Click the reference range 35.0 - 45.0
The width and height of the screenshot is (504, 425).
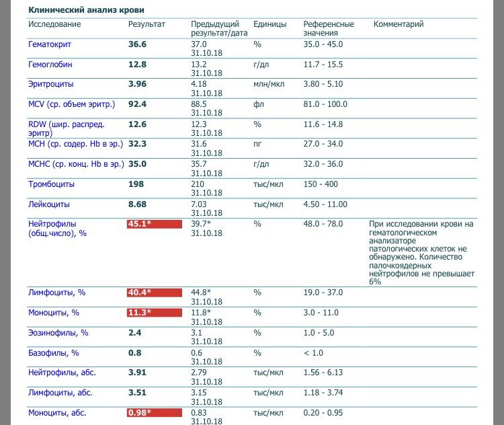click(x=323, y=44)
